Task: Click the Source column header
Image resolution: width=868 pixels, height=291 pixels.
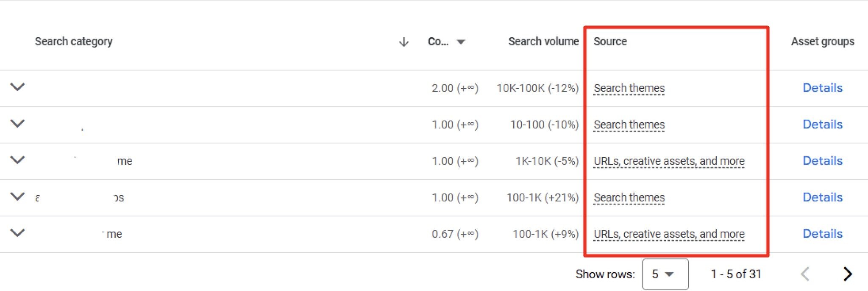Action: [x=610, y=42]
